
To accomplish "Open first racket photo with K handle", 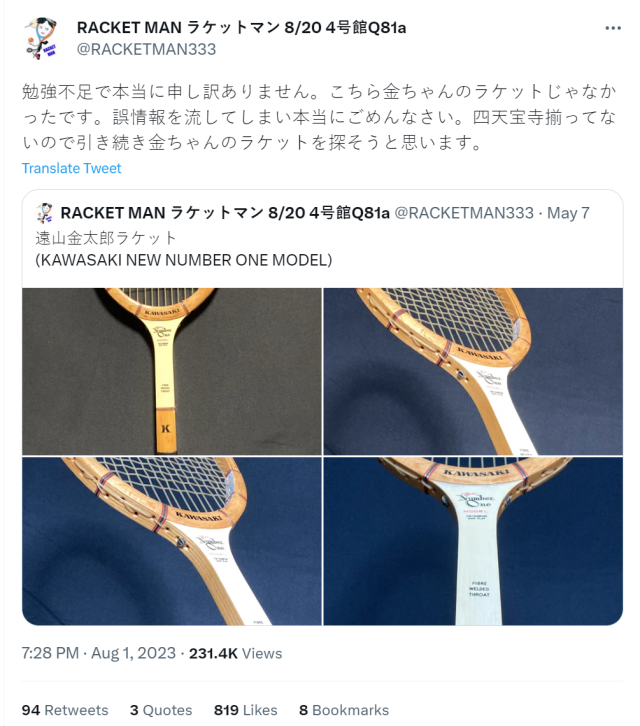I will coord(172,371).
